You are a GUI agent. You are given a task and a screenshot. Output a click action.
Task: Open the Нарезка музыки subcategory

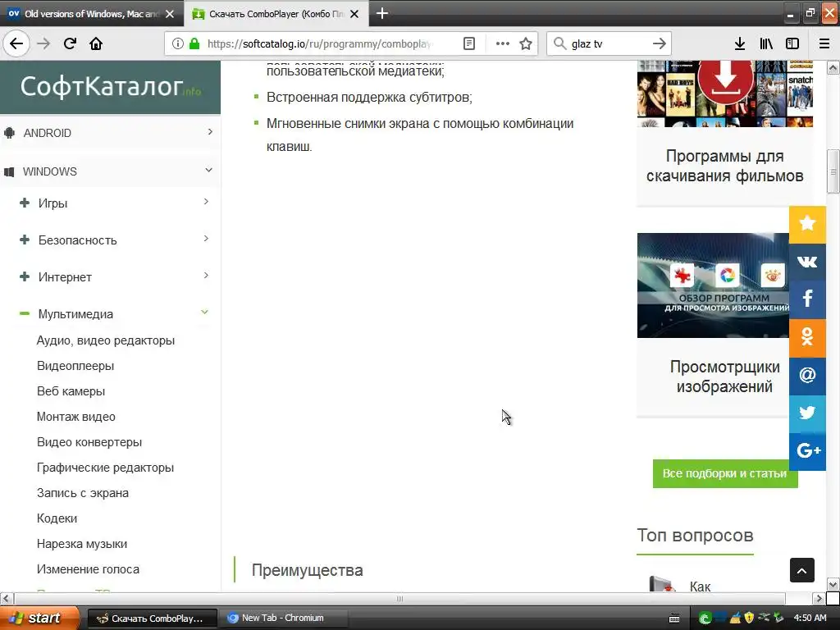coord(82,544)
